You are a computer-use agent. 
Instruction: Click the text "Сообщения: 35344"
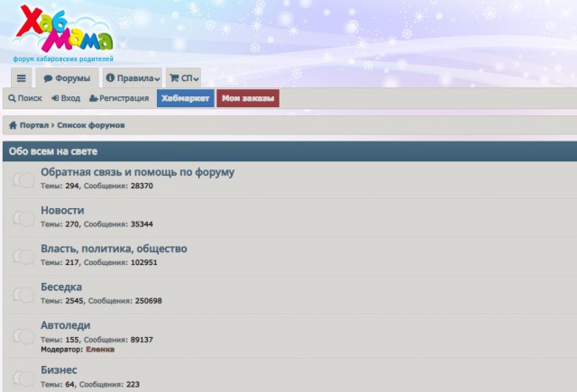[x=118, y=224]
